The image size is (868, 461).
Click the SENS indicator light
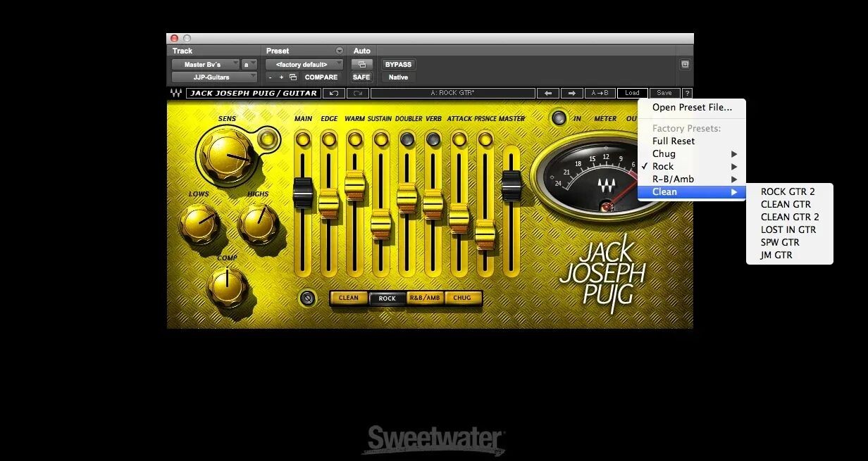tap(266, 139)
